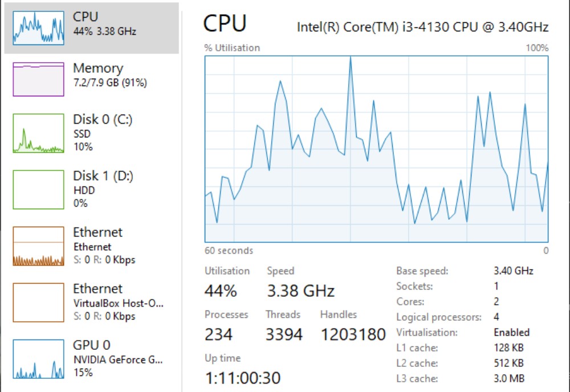Select the Threads value 3394

coord(283,334)
